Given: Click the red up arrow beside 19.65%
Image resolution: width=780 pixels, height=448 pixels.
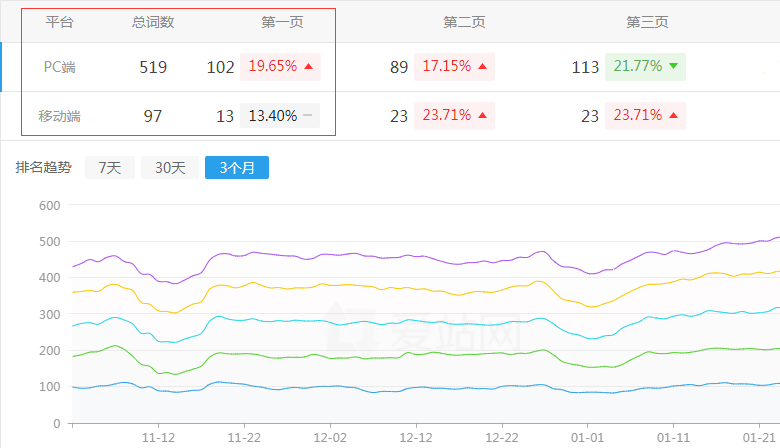Looking at the screenshot, I should click(x=309, y=67).
